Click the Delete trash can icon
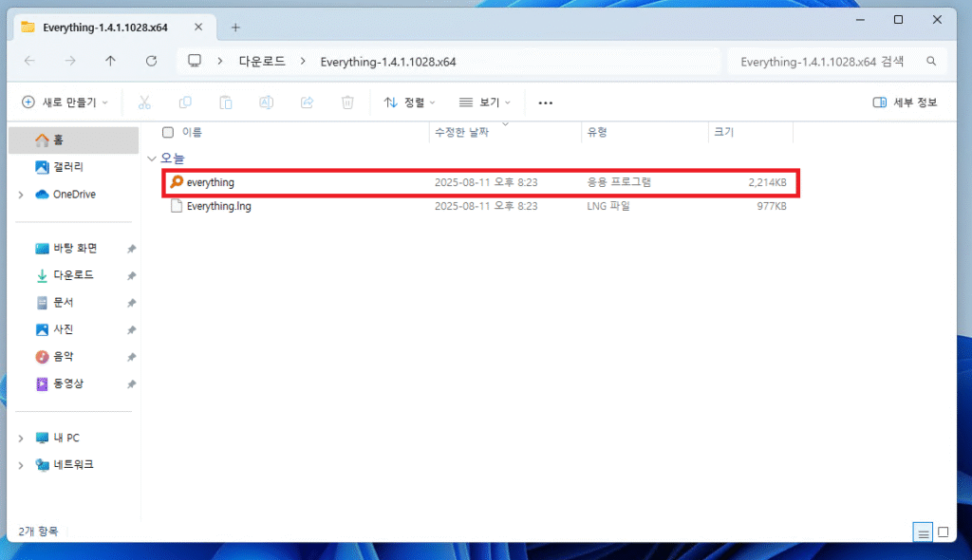The width and height of the screenshot is (972, 560). click(x=347, y=103)
